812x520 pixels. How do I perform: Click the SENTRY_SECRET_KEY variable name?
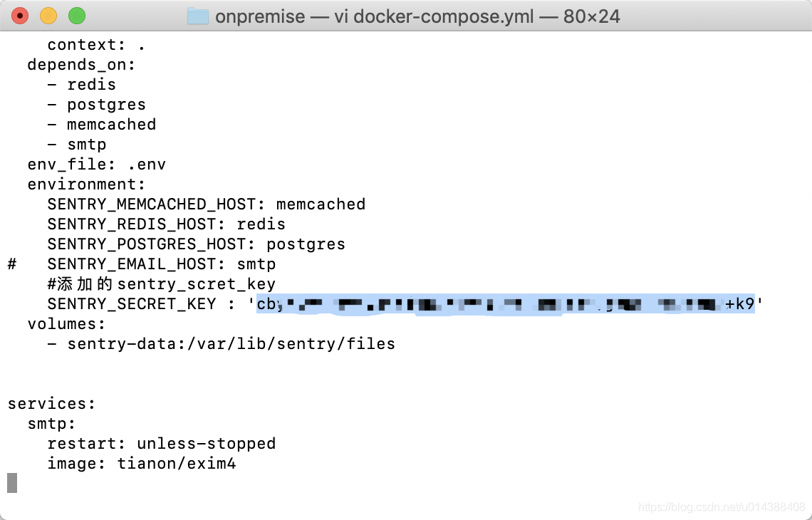[132, 304]
